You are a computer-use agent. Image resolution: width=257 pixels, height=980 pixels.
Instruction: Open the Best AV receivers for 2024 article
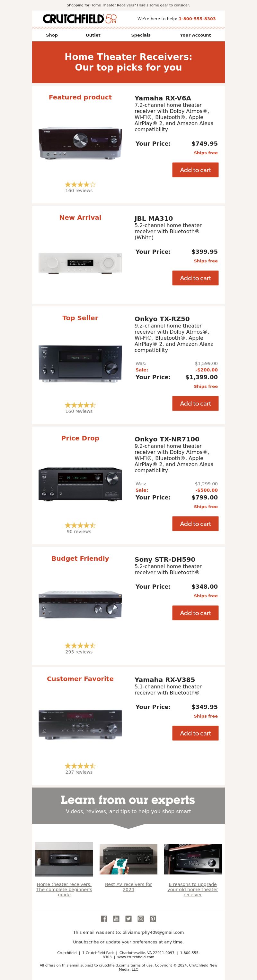point(128,887)
